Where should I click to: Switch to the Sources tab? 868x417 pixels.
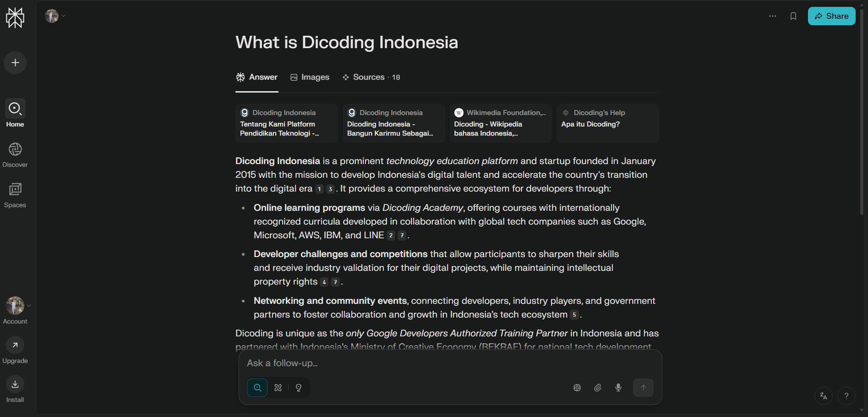[371, 77]
